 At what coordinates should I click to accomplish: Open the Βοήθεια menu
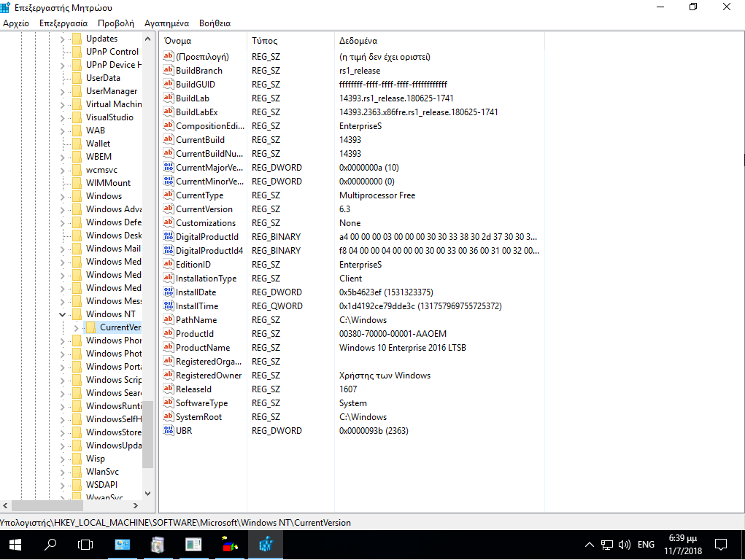tap(215, 23)
